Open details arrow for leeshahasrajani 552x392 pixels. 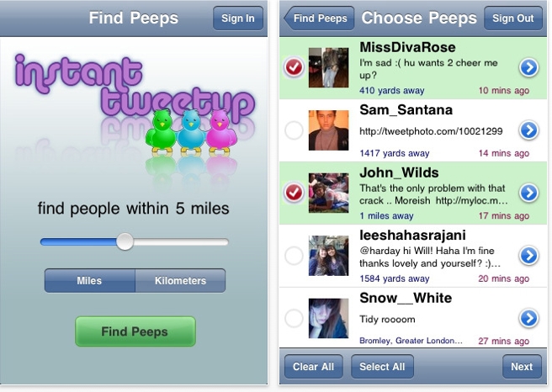point(528,255)
